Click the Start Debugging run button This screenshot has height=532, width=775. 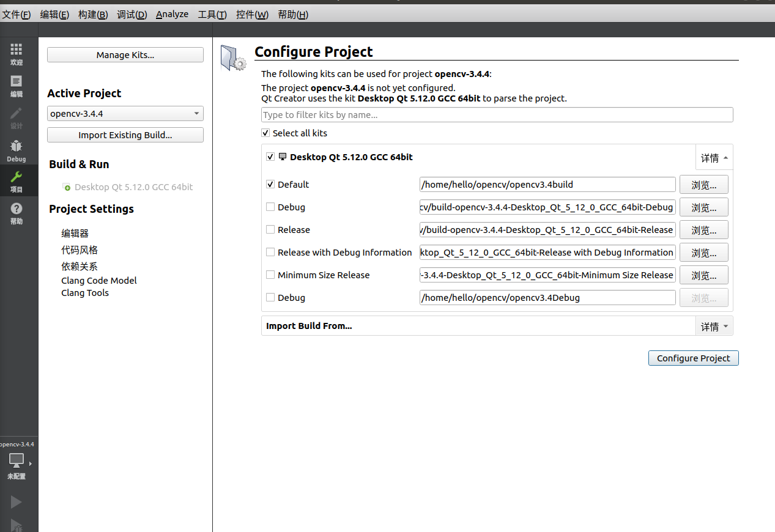(16, 525)
